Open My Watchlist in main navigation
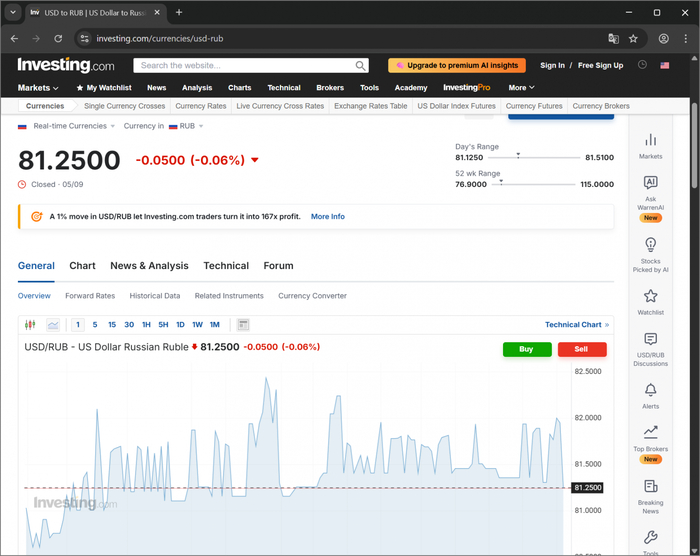 click(104, 88)
